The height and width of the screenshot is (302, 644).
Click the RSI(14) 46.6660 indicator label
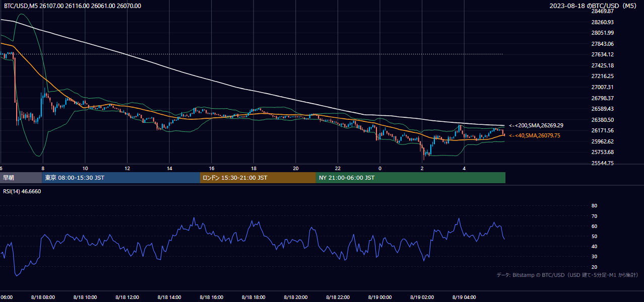point(22,191)
